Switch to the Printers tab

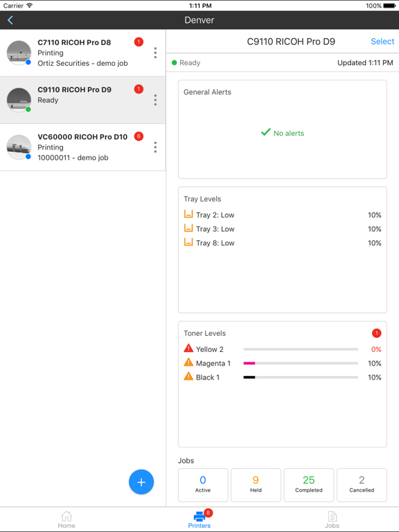pos(199,520)
